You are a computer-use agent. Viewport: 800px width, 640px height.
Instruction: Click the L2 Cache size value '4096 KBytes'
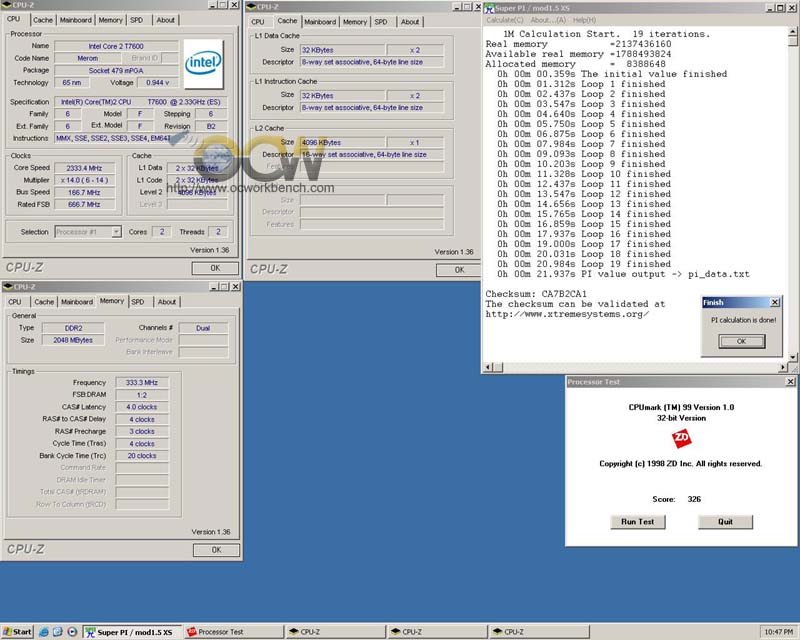coord(342,142)
